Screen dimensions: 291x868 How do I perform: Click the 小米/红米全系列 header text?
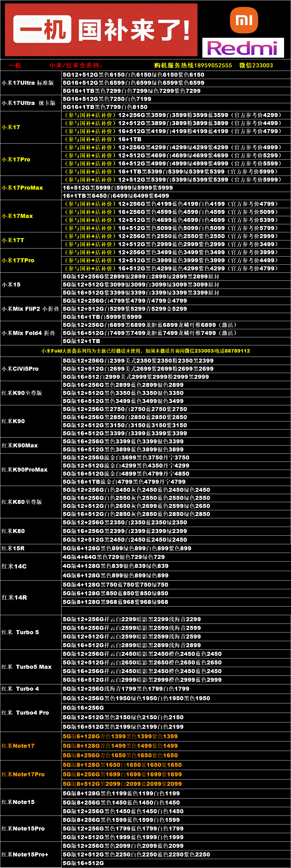coord(76,65)
